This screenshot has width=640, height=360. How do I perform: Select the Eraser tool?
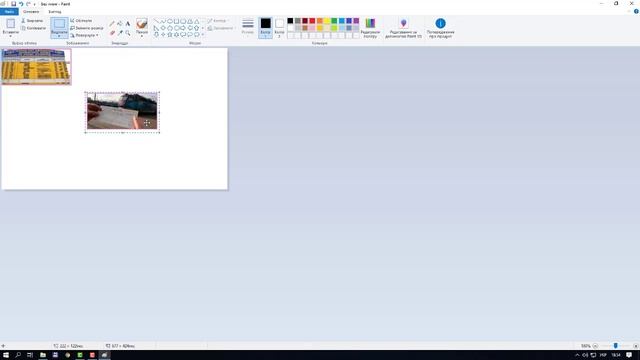[x=112, y=33]
